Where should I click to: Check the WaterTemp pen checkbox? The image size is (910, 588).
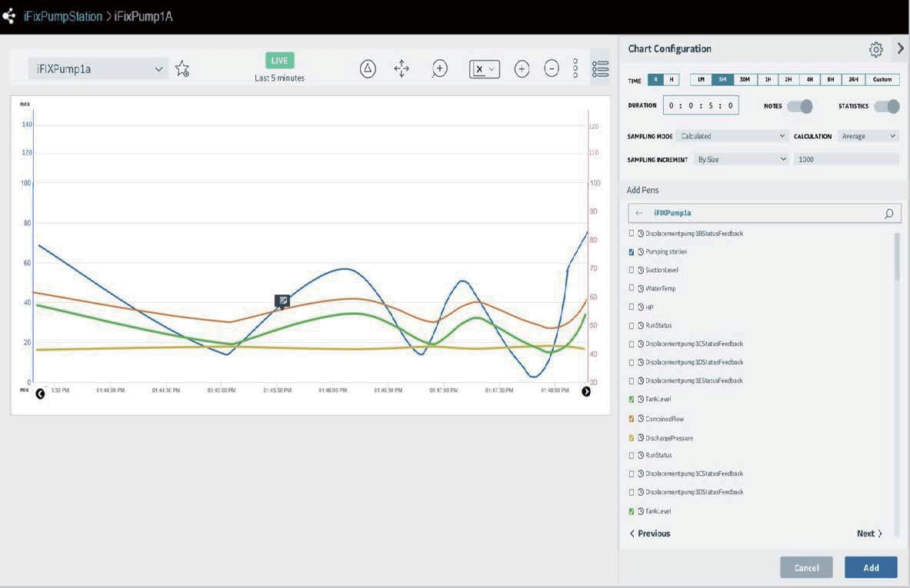pyautogui.click(x=632, y=288)
